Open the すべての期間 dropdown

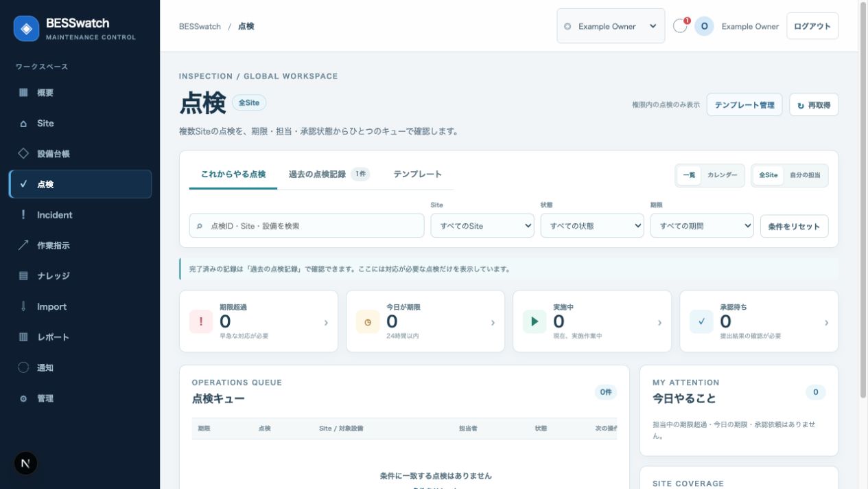tap(702, 225)
